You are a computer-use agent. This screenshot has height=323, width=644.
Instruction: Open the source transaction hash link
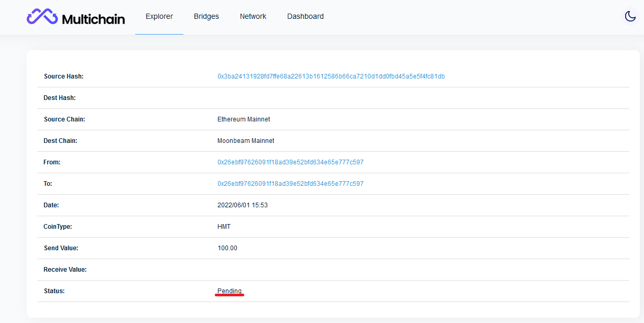[331, 76]
